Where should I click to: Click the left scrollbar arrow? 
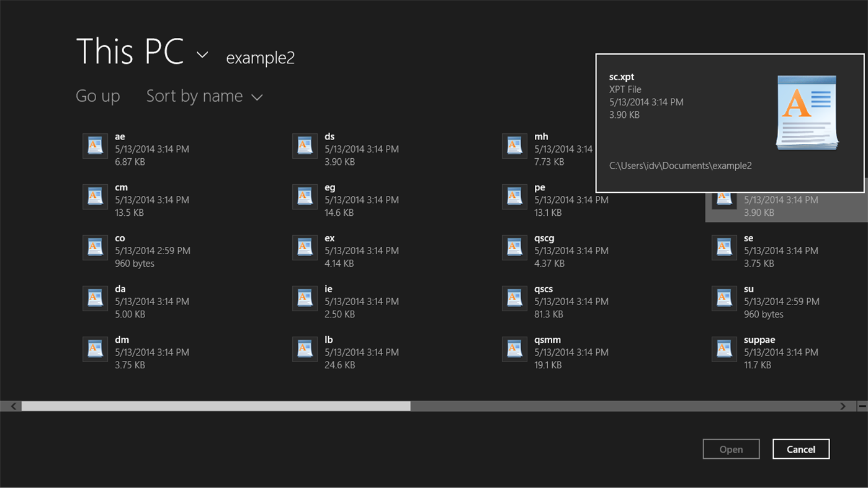pos(13,406)
